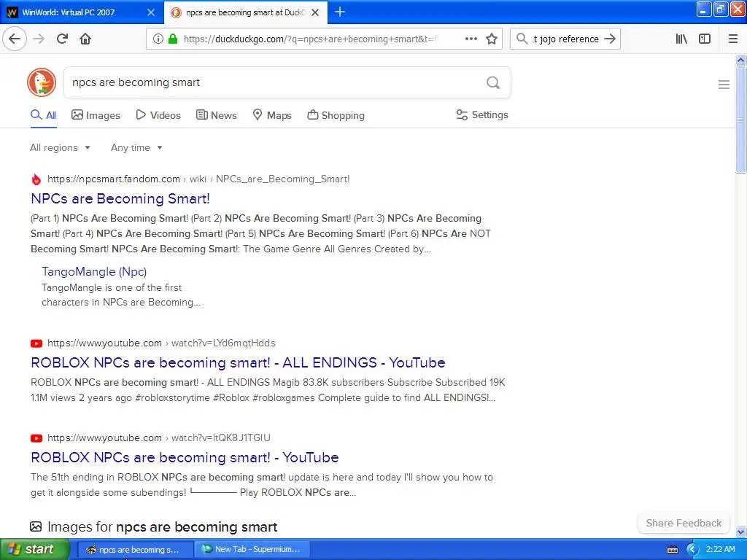Click the watch?v=ItQK8J1TGIU URL text
Image resolution: width=747 pixels, height=560 pixels.
pyautogui.click(x=220, y=437)
